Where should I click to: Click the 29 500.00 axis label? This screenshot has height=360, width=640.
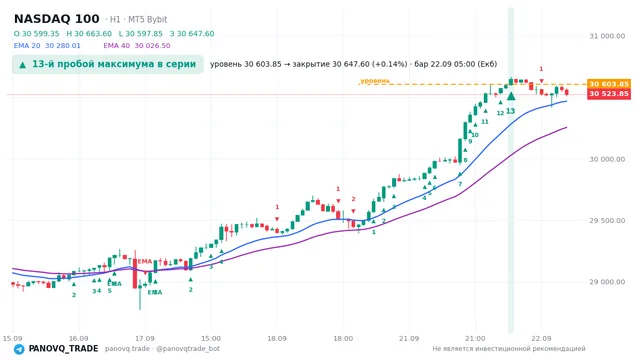pos(607,220)
